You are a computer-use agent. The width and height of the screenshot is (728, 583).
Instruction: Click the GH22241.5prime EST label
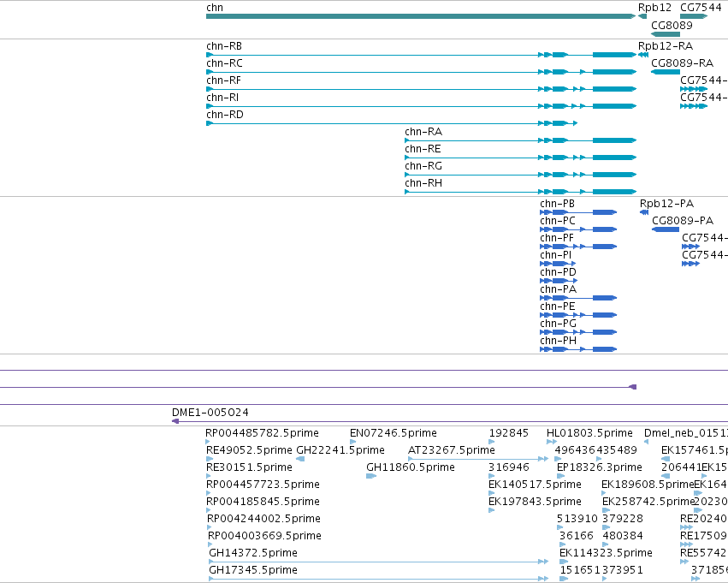click(x=340, y=450)
